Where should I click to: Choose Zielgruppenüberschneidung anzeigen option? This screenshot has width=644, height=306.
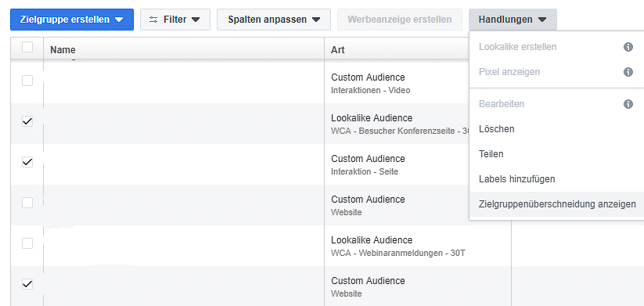coord(556,204)
